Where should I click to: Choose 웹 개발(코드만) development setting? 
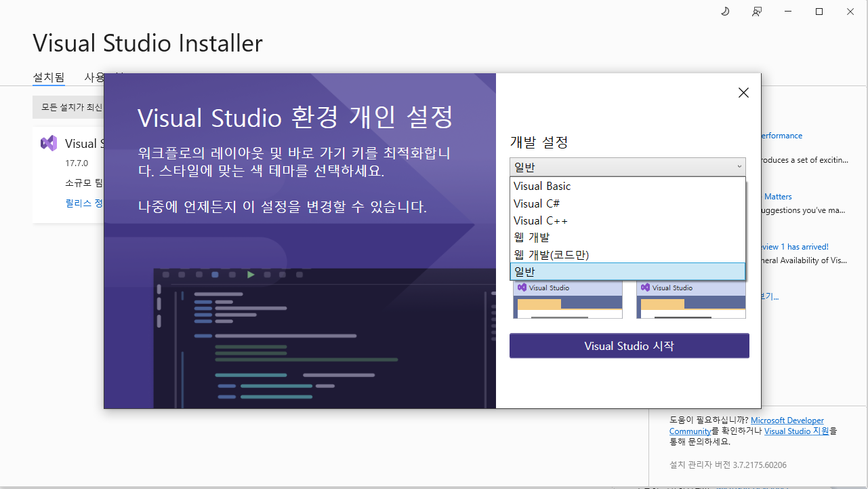[x=627, y=254]
